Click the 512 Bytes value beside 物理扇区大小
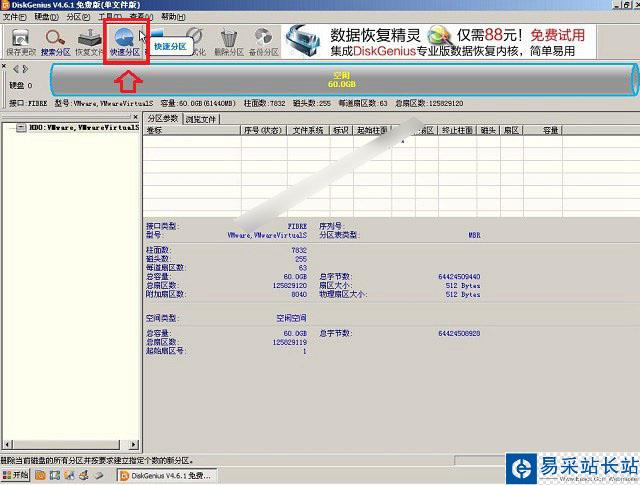Screen dimensions: 640x485 pyautogui.click(x=463, y=294)
